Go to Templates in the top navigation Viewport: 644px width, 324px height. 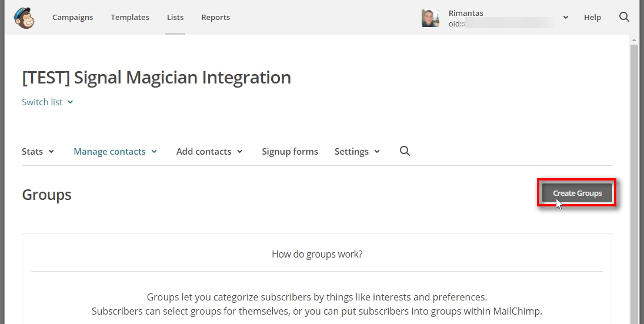point(130,17)
